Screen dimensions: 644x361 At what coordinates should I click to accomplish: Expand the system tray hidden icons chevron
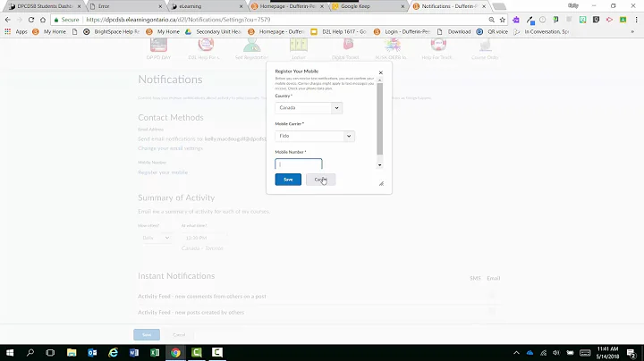pos(516,353)
